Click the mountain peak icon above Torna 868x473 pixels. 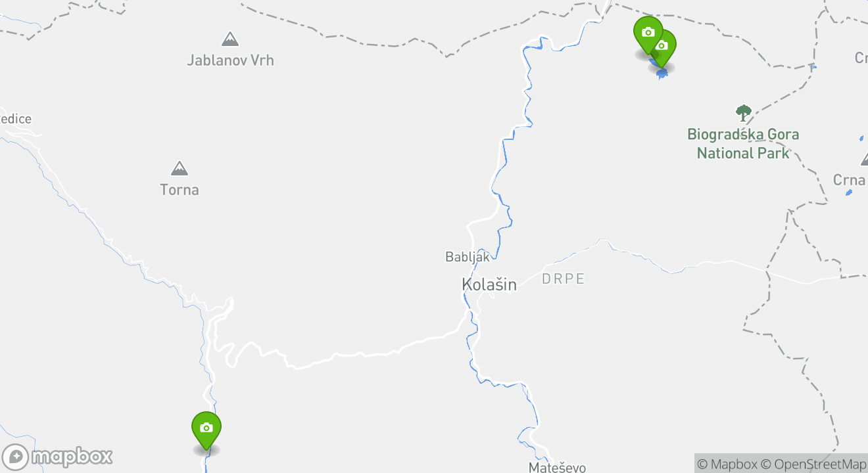180,169
